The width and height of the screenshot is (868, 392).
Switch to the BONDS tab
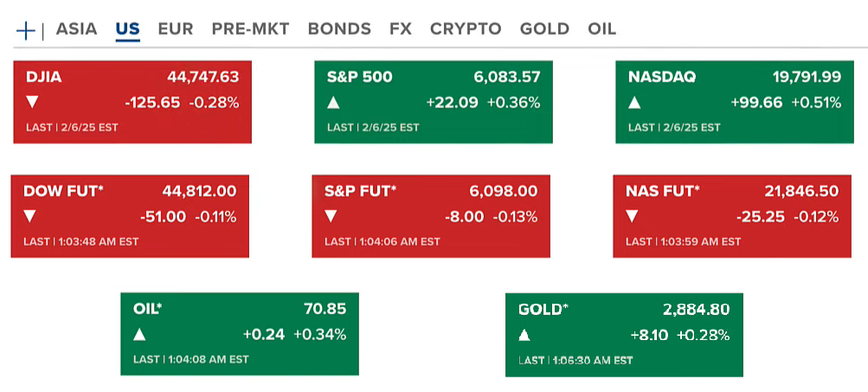coord(339,29)
